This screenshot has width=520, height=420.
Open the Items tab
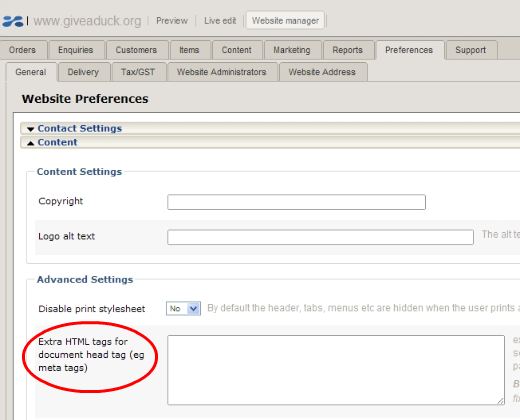click(190, 50)
